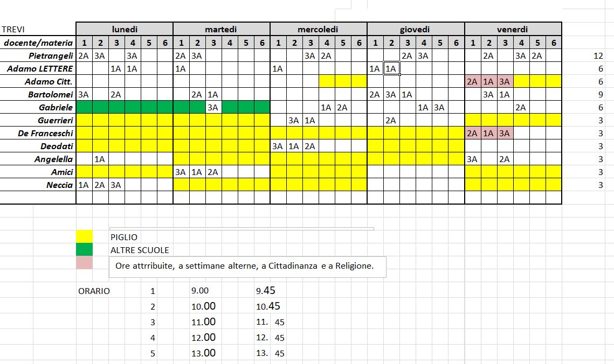The image size is (614, 364).
Task: Click the Neccia teacher name cell
Action: [59, 185]
